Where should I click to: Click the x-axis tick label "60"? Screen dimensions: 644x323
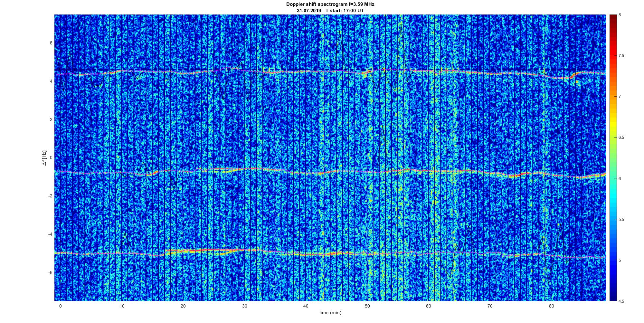tap(429, 306)
